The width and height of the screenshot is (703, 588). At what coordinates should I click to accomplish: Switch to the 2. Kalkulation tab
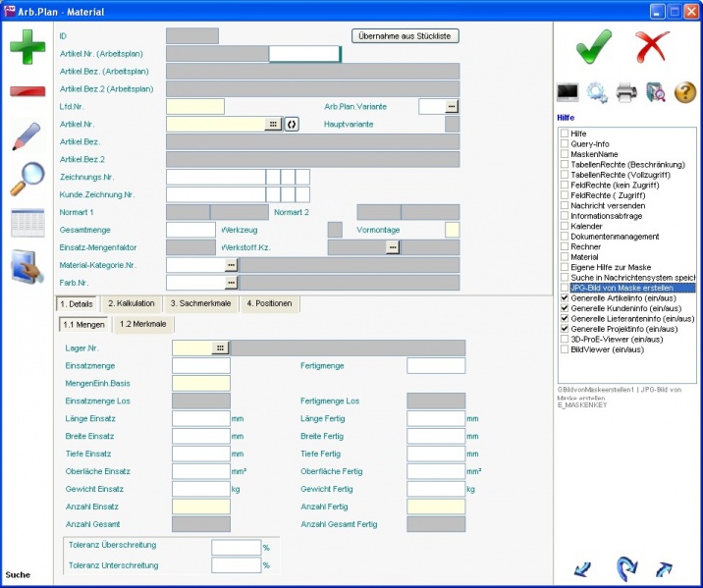tap(131, 304)
